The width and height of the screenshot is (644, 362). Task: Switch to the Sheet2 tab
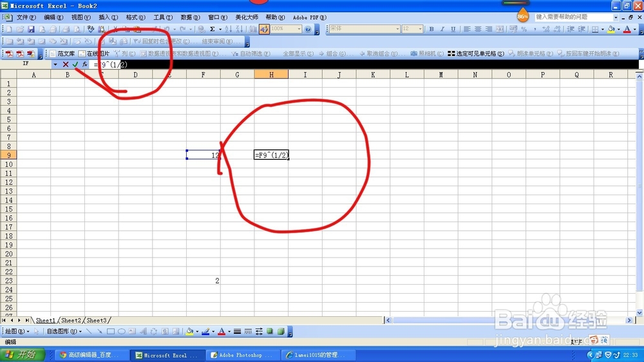(71, 320)
